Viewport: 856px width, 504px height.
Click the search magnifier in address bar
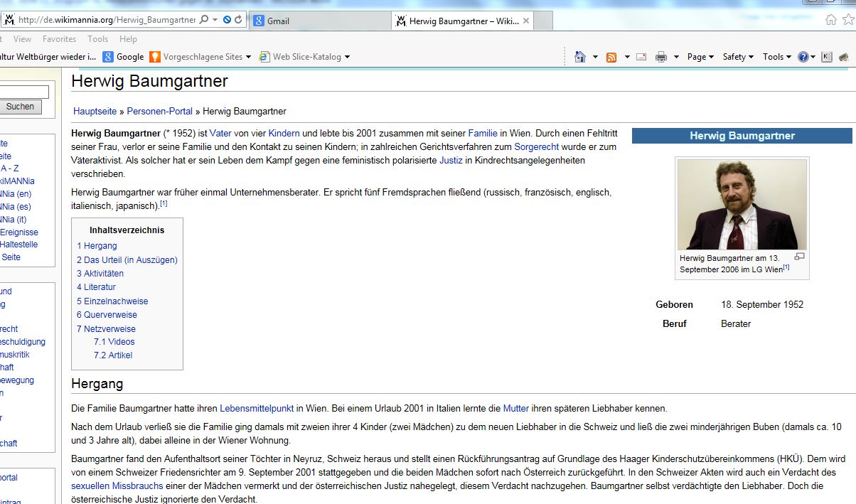(204, 20)
